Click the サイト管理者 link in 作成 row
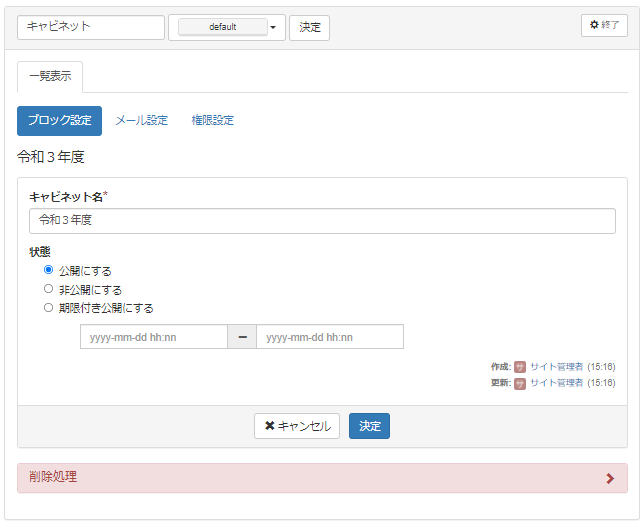Screen dimensions: 644x523 pos(556,367)
